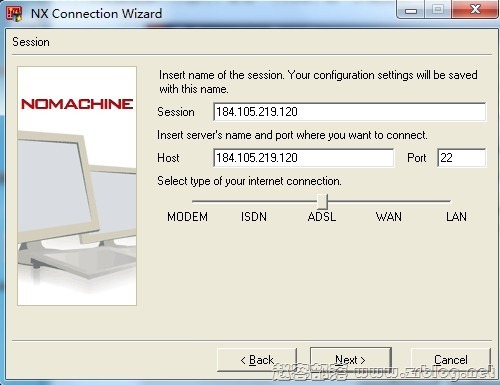Viewport: 500px width, 385px height.
Task: Cancel the connection wizard
Action: coord(451,360)
